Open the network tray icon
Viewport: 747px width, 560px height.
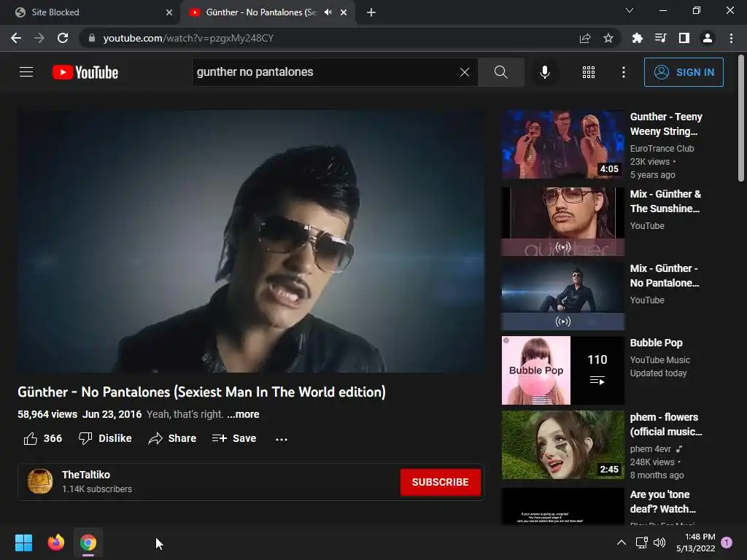pyautogui.click(x=642, y=542)
